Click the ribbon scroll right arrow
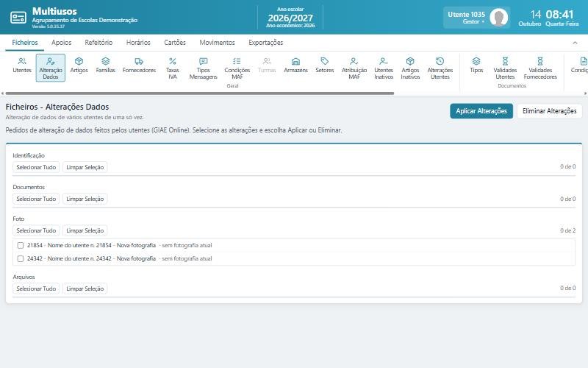The height and width of the screenshot is (368, 588). pos(585,93)
